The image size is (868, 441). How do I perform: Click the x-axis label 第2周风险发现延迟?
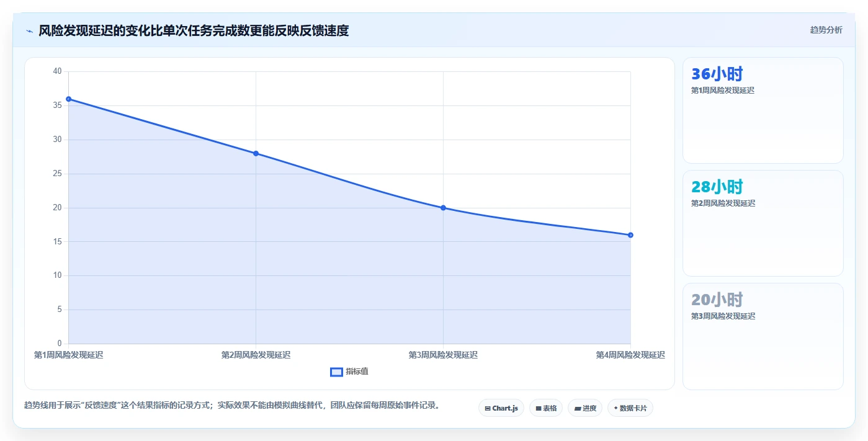(256, 355)
